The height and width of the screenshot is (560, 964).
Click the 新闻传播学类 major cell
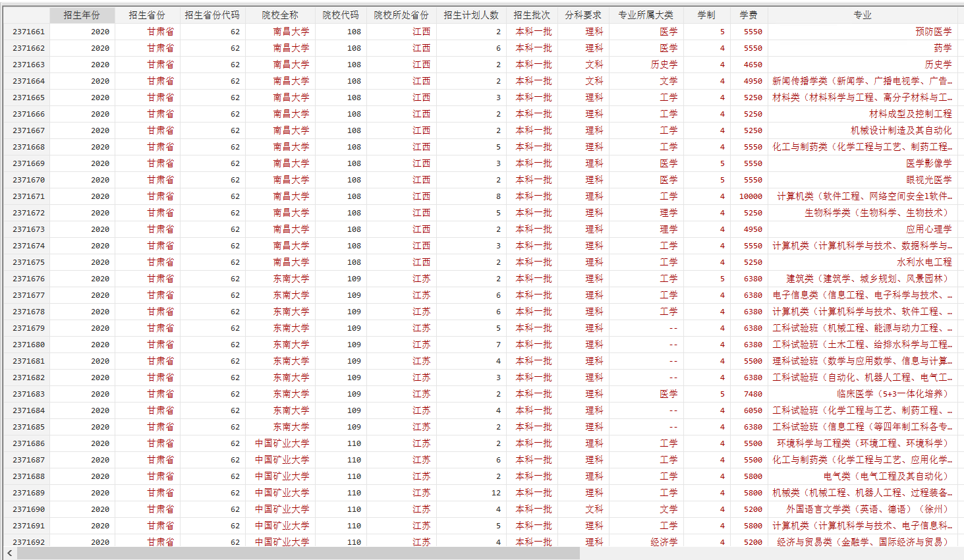(863, 81)
